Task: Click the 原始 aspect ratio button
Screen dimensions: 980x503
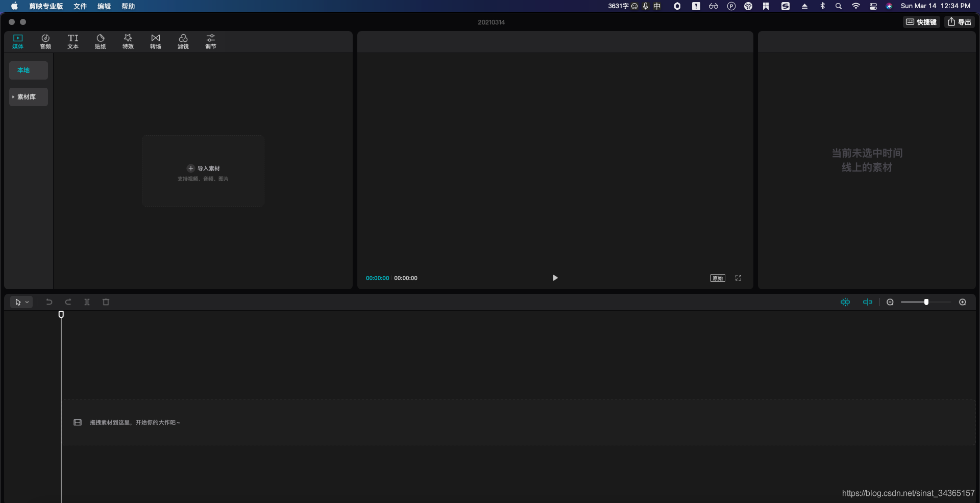Action: pyautogui.click(x=718, y=278)
